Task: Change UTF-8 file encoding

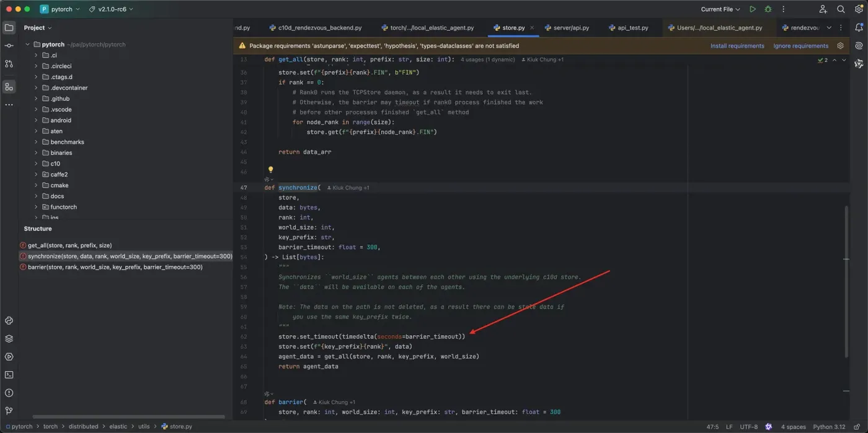Action: (x=748, y=426)
